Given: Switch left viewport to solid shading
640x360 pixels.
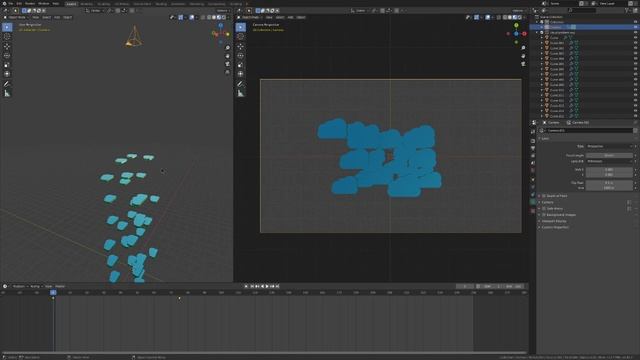Looking at the screenshot, I should pyautogui.click(x=214, y=18).
